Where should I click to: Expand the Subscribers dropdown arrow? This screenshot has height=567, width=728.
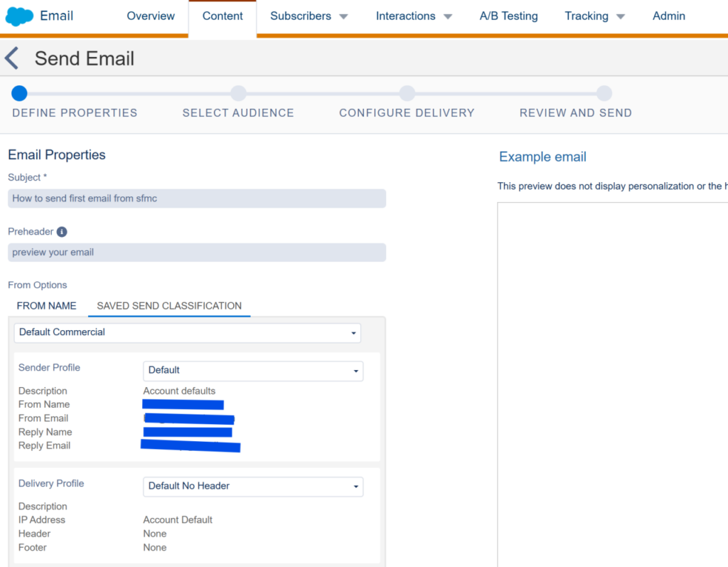(343, 17)
